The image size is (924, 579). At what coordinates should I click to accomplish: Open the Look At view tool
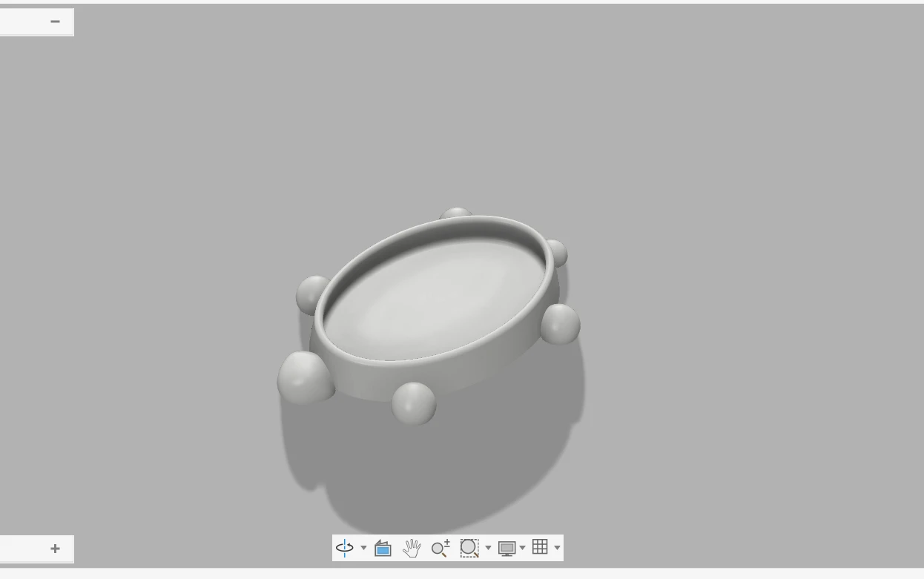(x=383, y=548)
